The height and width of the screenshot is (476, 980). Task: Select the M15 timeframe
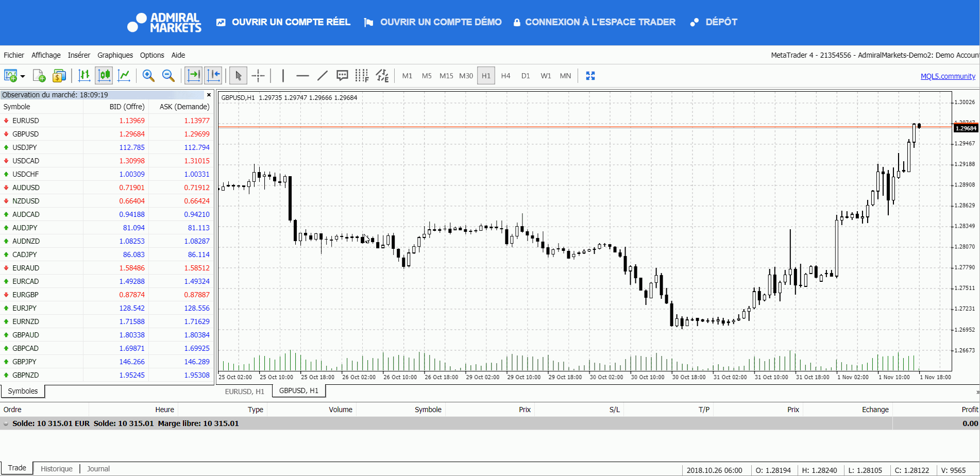[x=446, y=76]
